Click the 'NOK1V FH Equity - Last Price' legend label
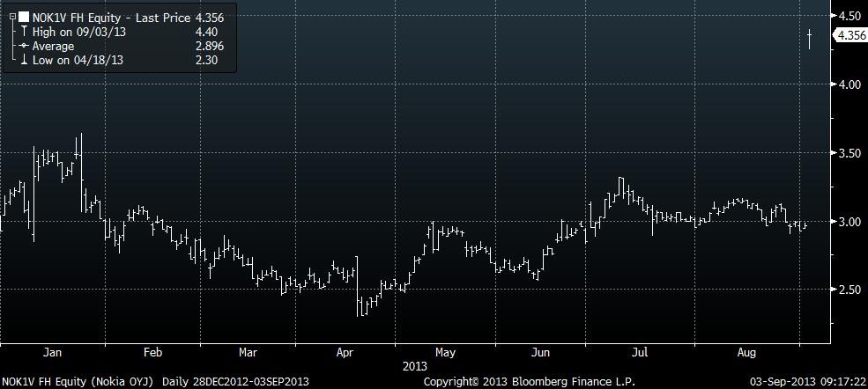 click(x=111, y=18)
